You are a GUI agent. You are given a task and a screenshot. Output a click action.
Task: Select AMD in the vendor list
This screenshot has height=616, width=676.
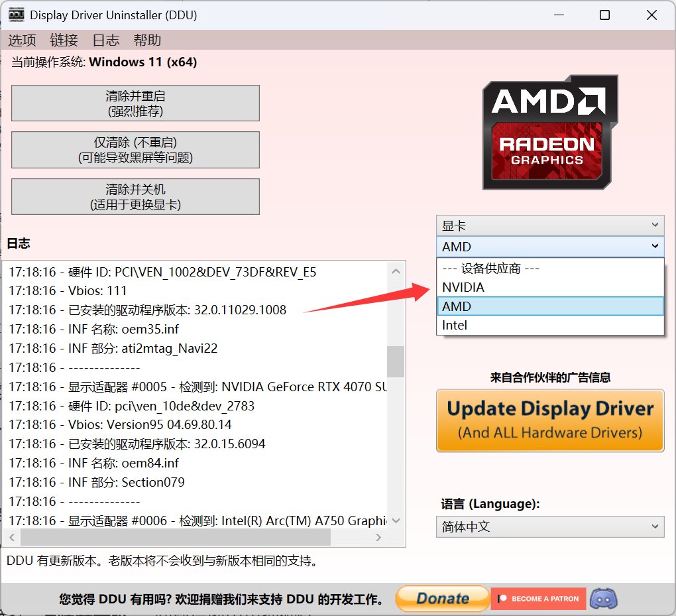click(550, 306)
